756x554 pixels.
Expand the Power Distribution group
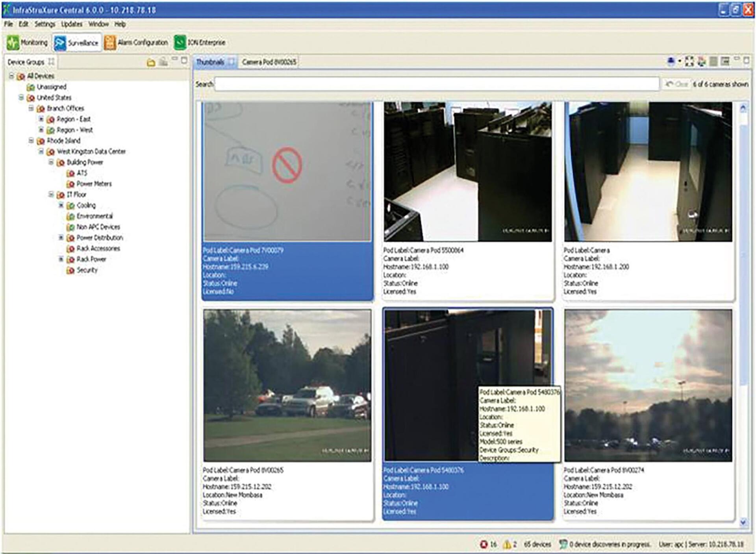pos(61,237)
